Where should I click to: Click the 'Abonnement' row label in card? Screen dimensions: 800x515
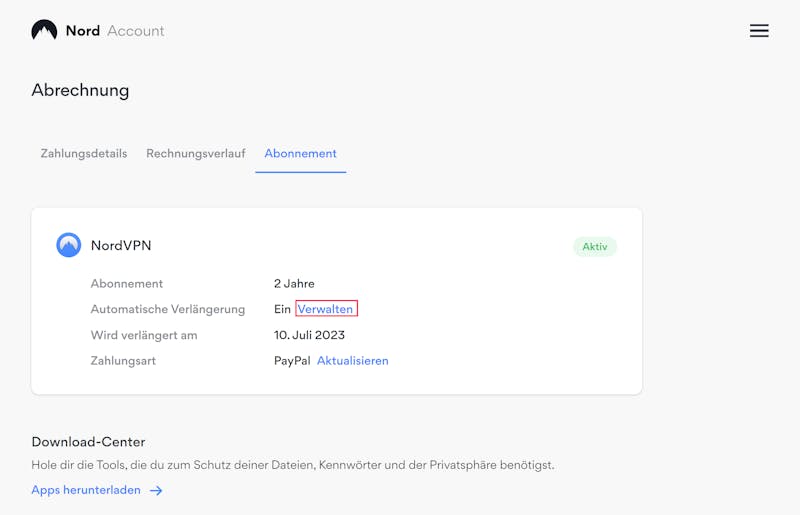pos(127,284)
